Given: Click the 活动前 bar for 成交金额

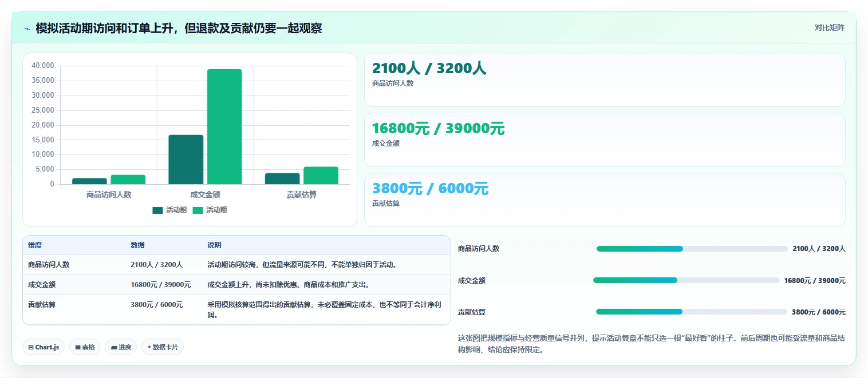Looking at the screenshot, I should [186, 160].
